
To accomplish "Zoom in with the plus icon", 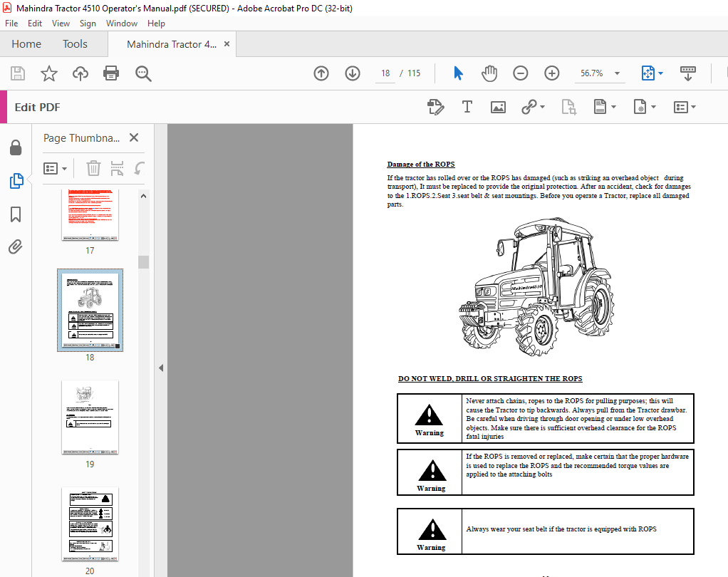I will (551, 73).
